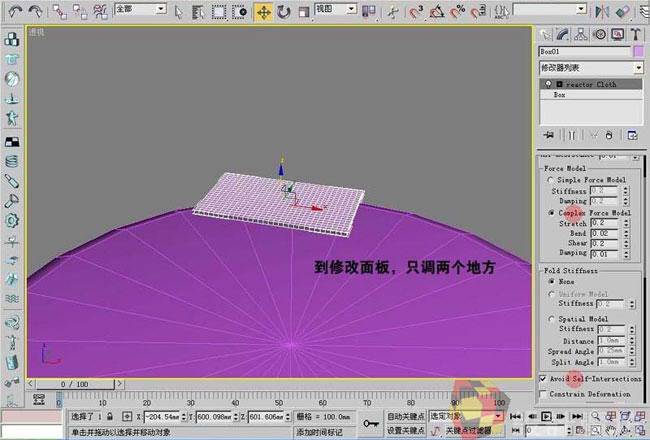Click the Play Animation button
This screenshot has height=440, width=650.
click(x=547, y=416)
